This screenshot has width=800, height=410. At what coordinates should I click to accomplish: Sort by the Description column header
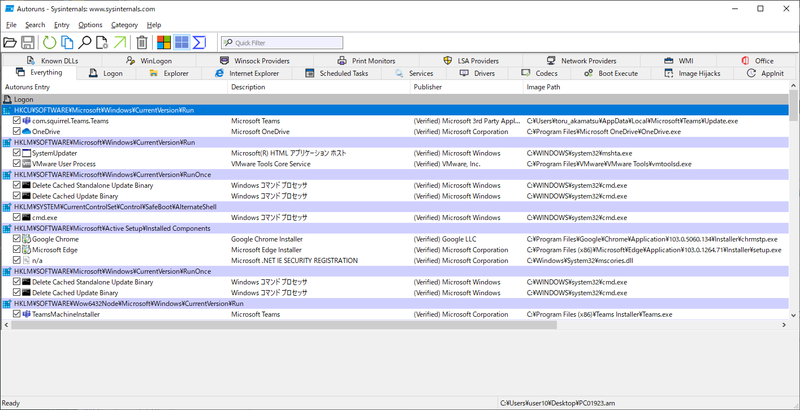[x=319, y=87]
